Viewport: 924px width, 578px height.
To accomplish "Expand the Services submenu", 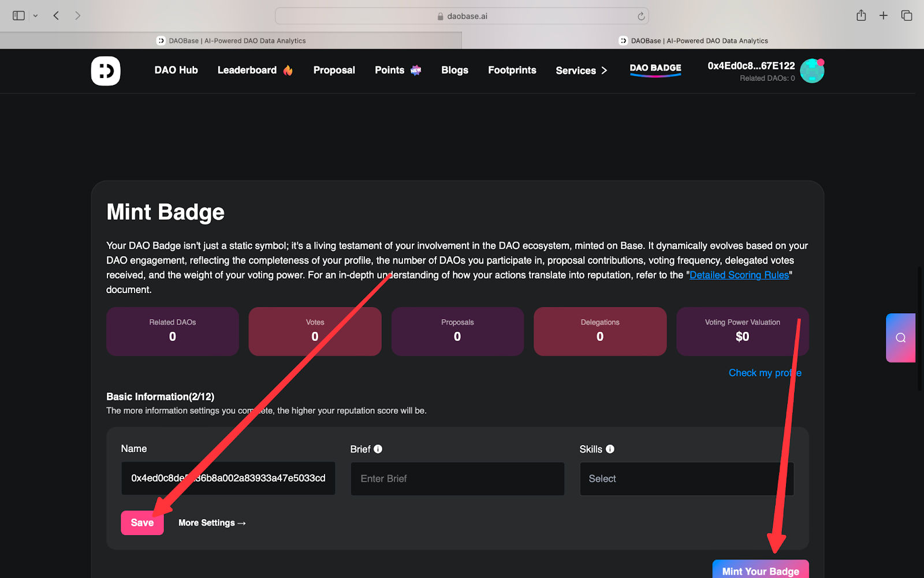I will [x=582, y=71].
